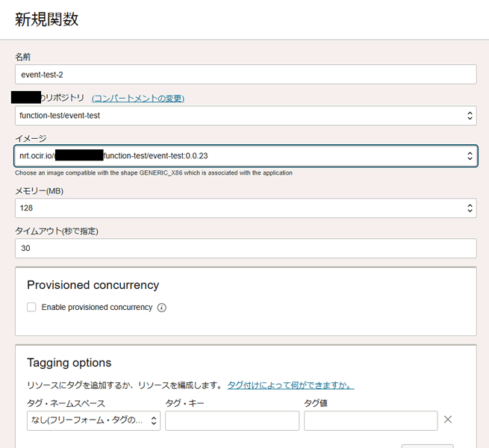Click the Tagging options heading
Viewport: 489px width, 448px height.
point(69,363)
